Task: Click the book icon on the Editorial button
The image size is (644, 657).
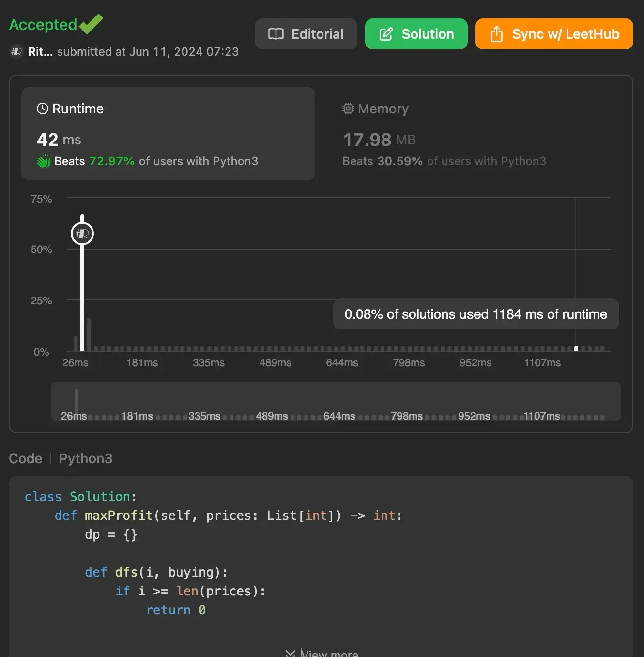Action: click(x=276, y=34)
